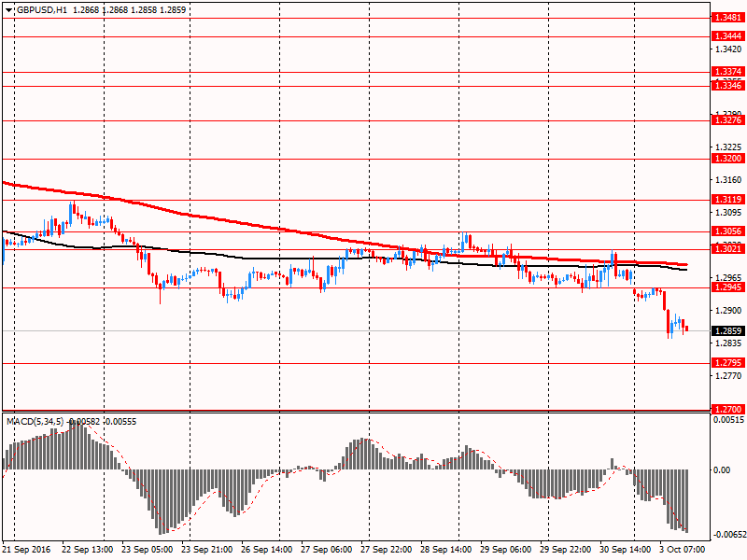Viewport: 747px width, 560px height.
Task: Click the 27 Sep 06:00 time label
Action: click(327, 550)
